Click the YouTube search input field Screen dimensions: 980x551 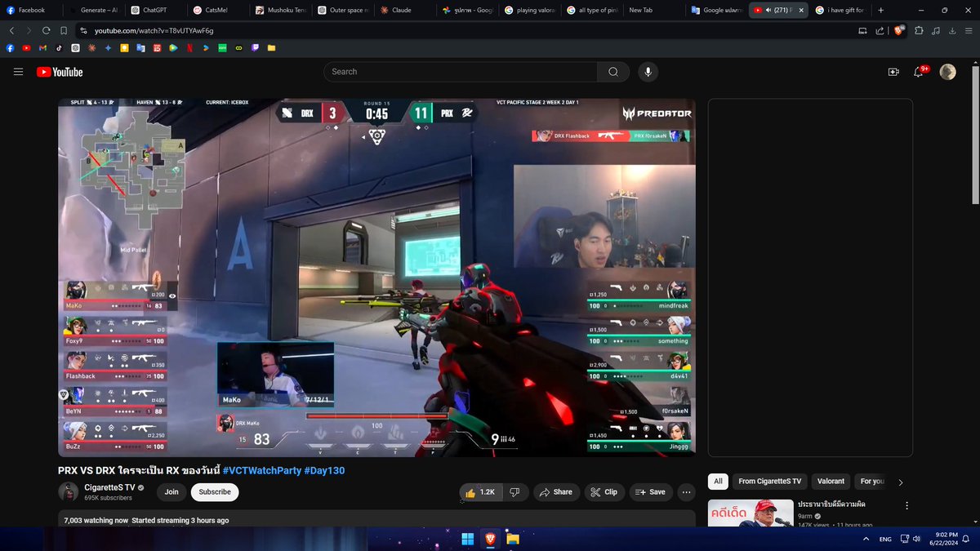[461, 72]
